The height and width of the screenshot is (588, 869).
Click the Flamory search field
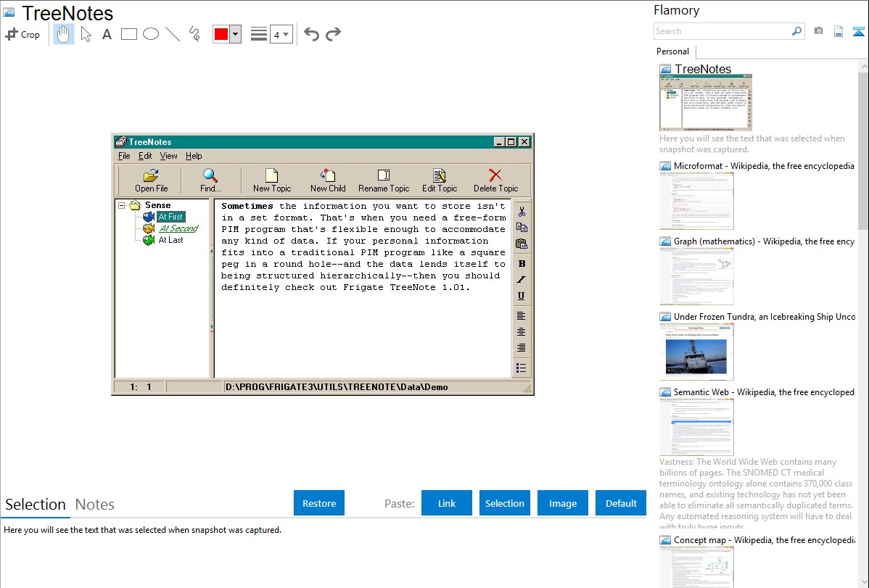coord(722,31)
